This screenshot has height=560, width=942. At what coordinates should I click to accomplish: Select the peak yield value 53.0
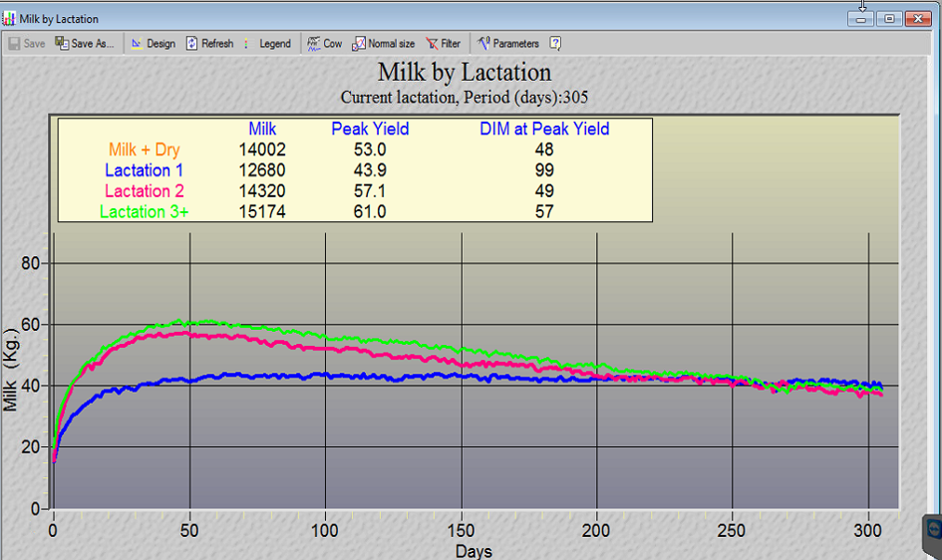(370, 149)
